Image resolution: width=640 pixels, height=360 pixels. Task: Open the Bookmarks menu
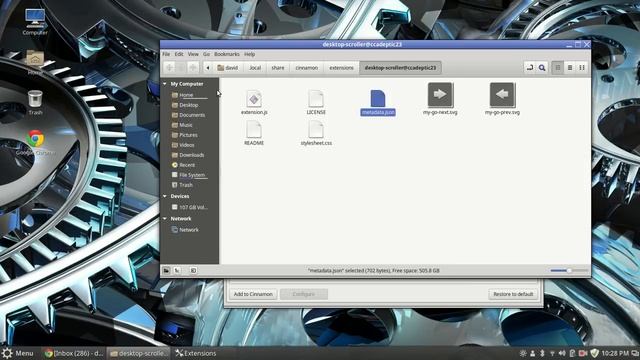(227, 54)
